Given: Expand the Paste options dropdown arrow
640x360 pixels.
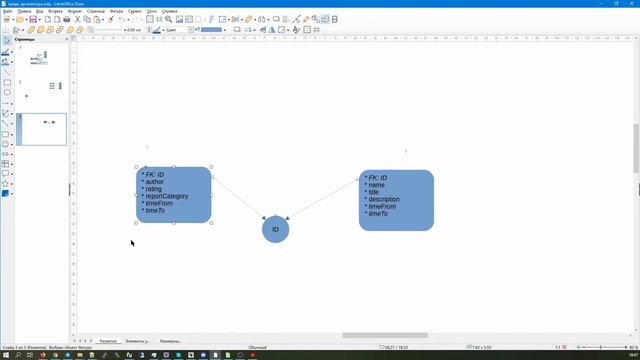Looking at the screenshot, I should (x=102, y=20).
